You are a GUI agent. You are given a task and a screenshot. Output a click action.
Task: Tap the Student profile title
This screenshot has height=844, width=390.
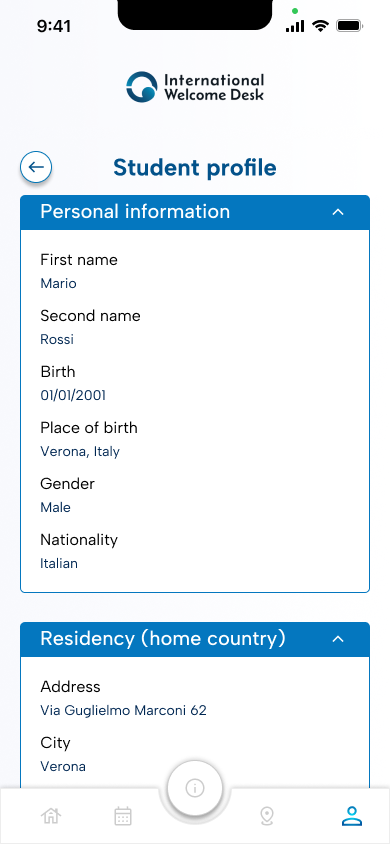[x=195, y=168]
